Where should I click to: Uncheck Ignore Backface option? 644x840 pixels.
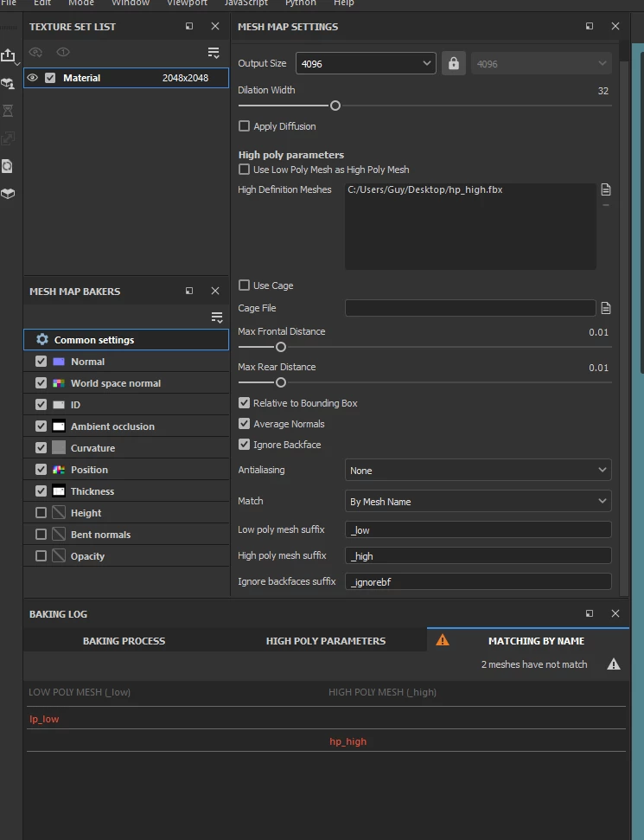pyautogui.click(x=244, y=445)
